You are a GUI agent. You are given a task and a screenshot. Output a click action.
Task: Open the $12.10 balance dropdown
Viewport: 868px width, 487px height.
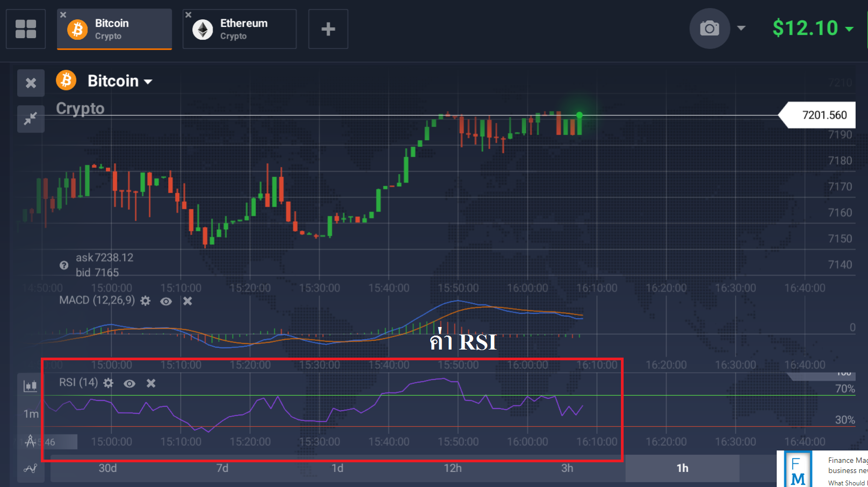click(849, 28)
